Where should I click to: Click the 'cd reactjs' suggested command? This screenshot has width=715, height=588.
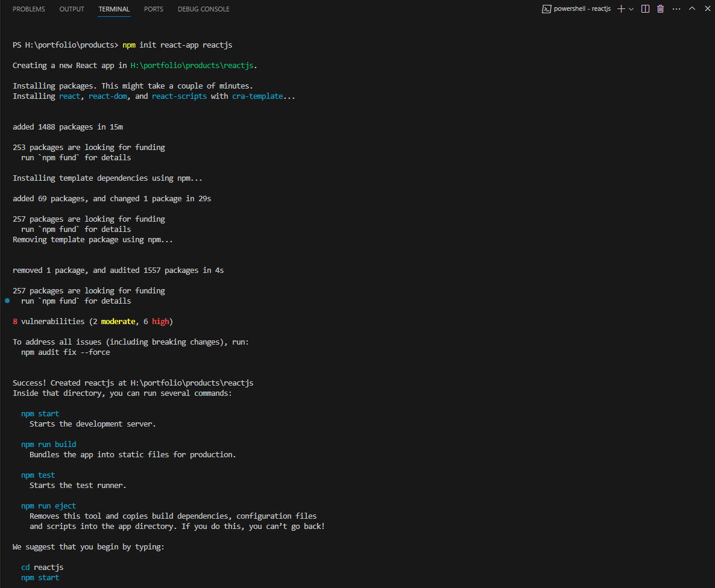(x=42, y=567)
